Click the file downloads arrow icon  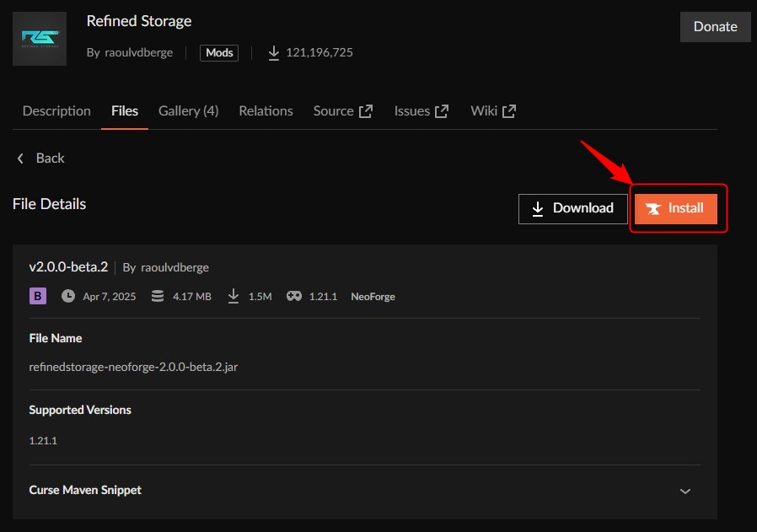234,296
